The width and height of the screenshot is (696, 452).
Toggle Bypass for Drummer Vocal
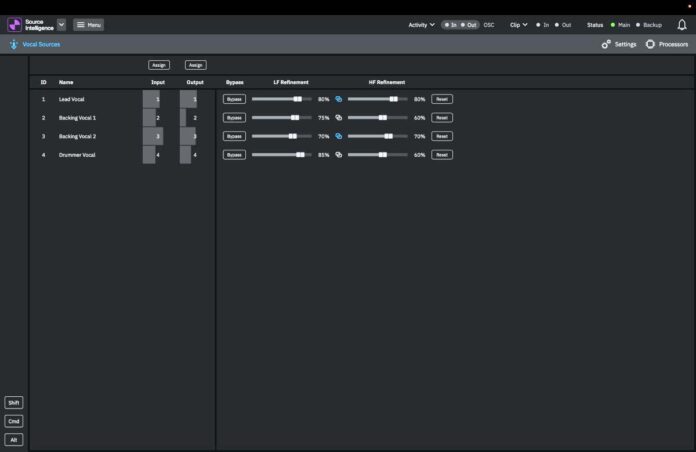pyautogui.click(x=234, y=155)
